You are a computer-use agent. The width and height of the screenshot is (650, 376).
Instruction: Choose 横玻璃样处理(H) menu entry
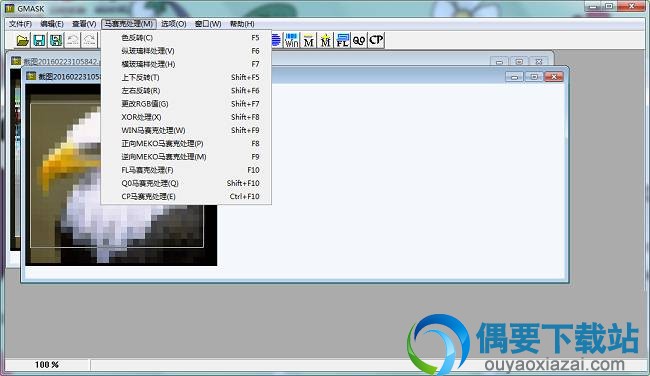point(186,64)
